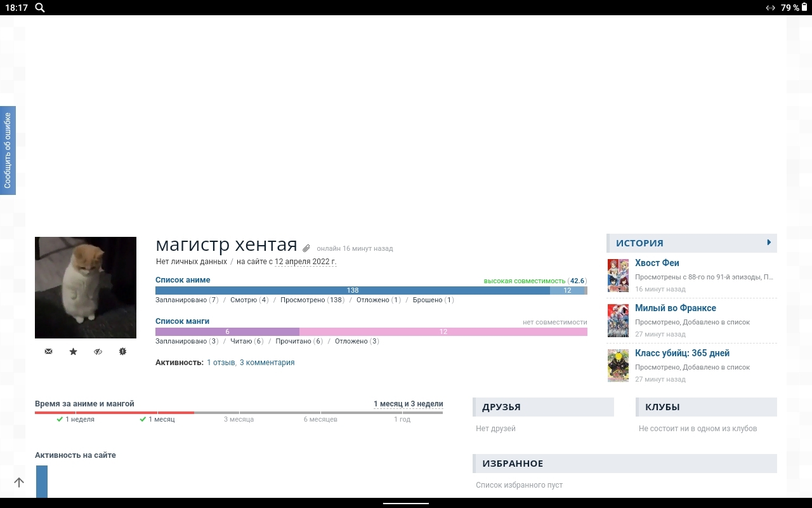Image resolution: width=812 pixels, height=508 pixels.
Task: Tap the magnifier search icon in status bar
Action: click(x=40, y=8)
